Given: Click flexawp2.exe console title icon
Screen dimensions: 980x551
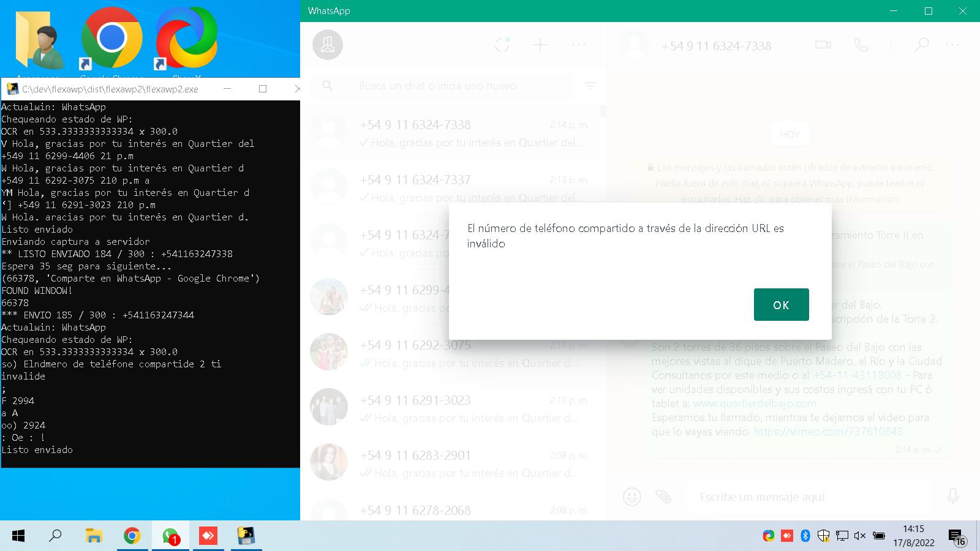Looking at the screenshot, I should 12,89.
